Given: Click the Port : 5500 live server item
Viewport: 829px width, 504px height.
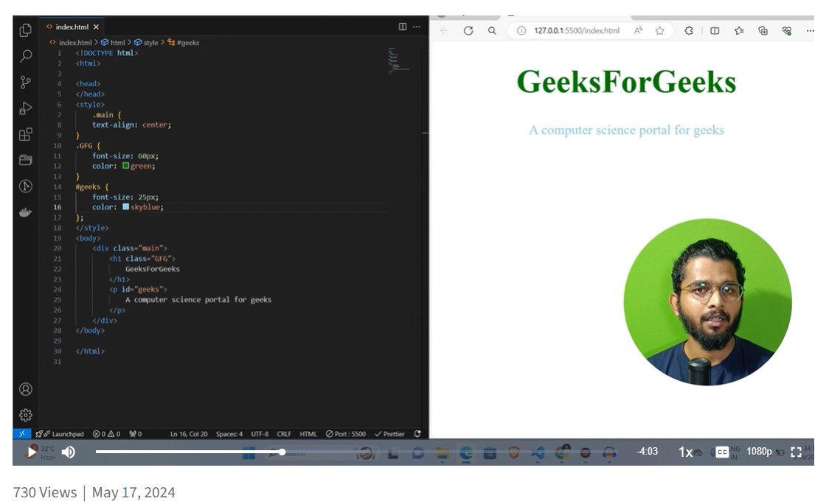Looking at the screenshot, I should (x=346, y=434).
